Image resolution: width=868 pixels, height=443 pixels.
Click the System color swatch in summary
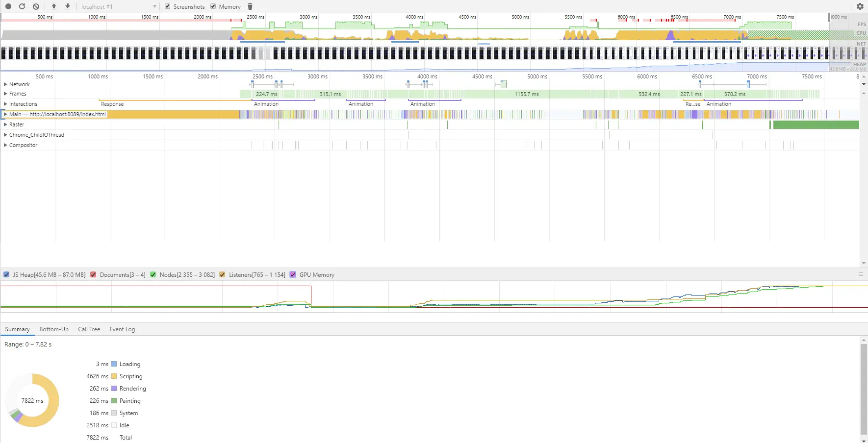(114, 413)
